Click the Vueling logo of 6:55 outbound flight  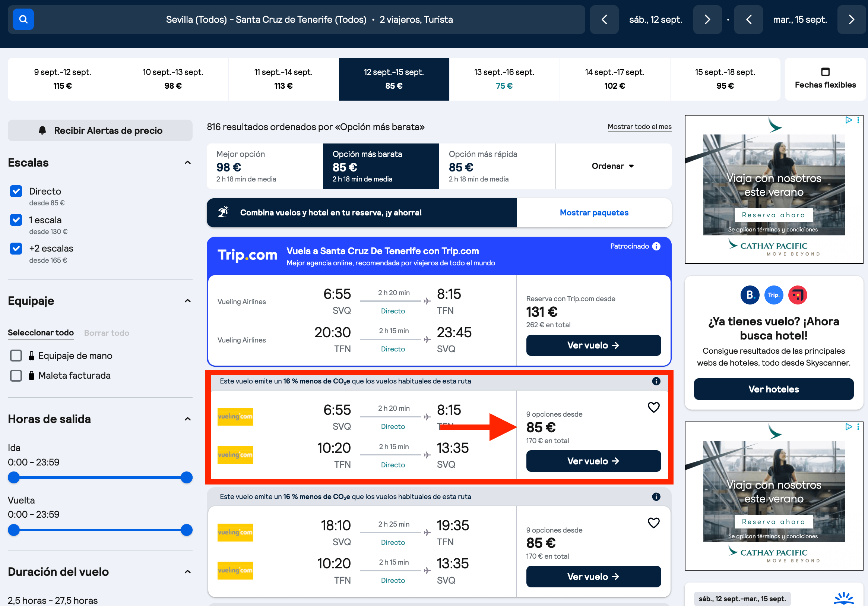[x=235, y=417]
